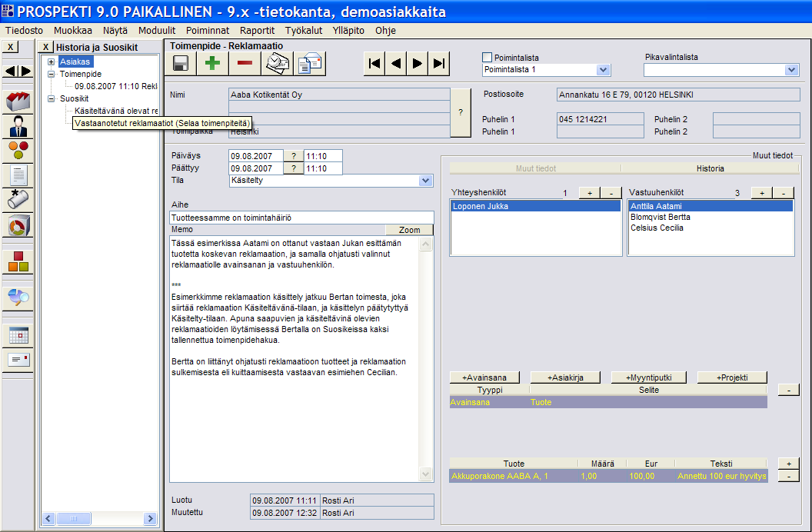Open the pipe with asterisk icon
Screen dimensions: 812x532
[x=18, y=200]
